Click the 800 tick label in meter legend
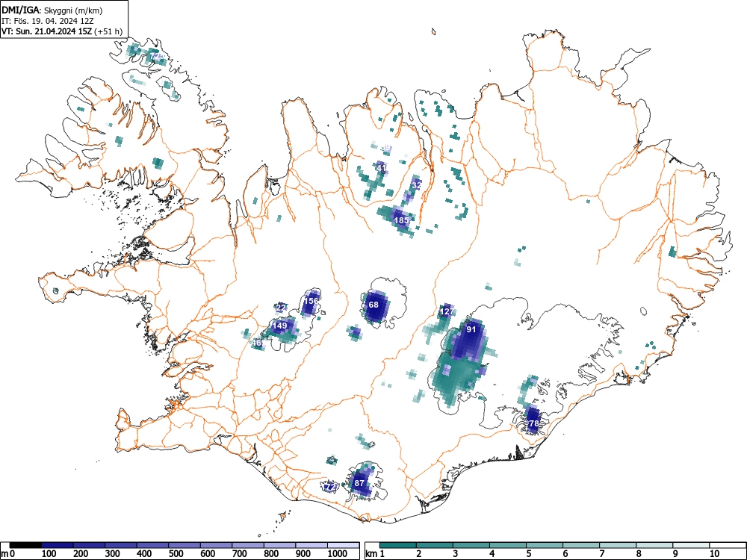Viewport: 747px width, 560px height. point(270,554)
